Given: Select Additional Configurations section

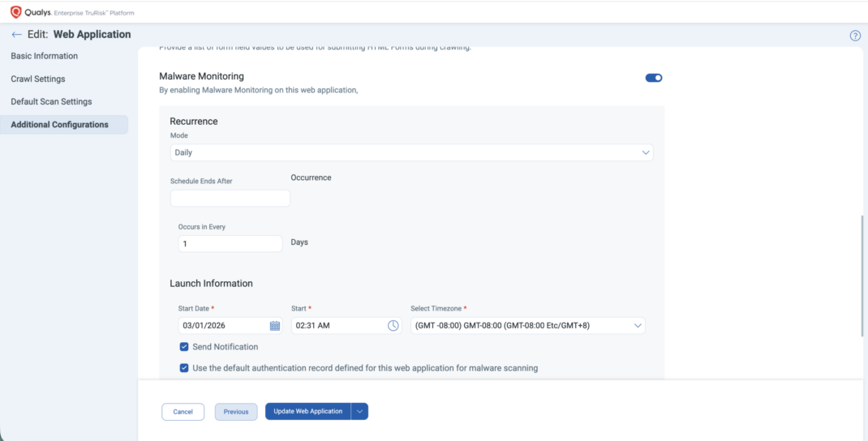Looking at the screenshot, I should point(64,125).
